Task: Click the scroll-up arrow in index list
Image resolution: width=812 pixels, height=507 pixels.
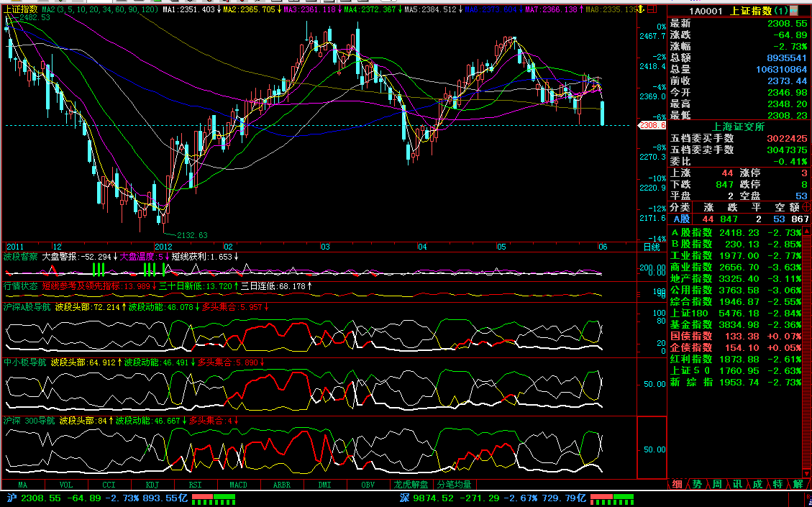Action: click(x=806, y=232)
